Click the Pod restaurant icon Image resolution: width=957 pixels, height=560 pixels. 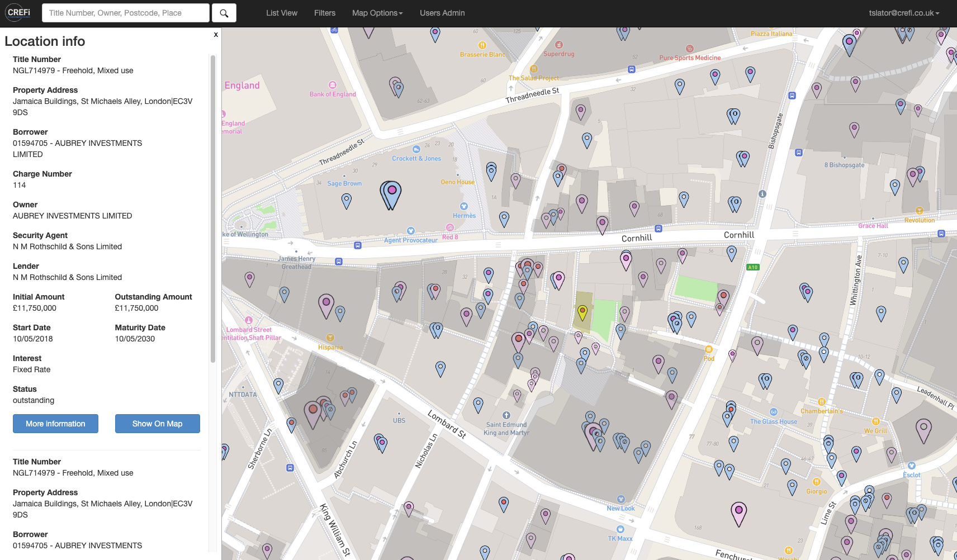[709, 349]
